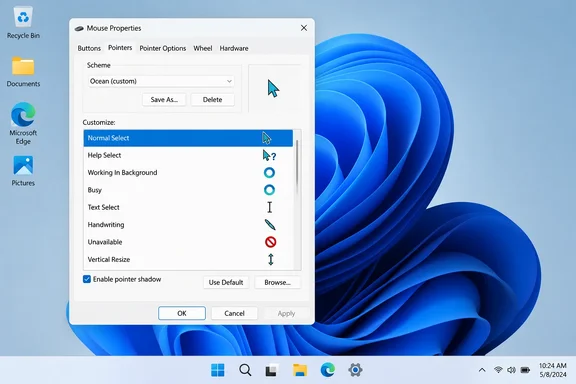Open Settings gear on the taskbar
576x384 pixels.
tap(355, 370)
